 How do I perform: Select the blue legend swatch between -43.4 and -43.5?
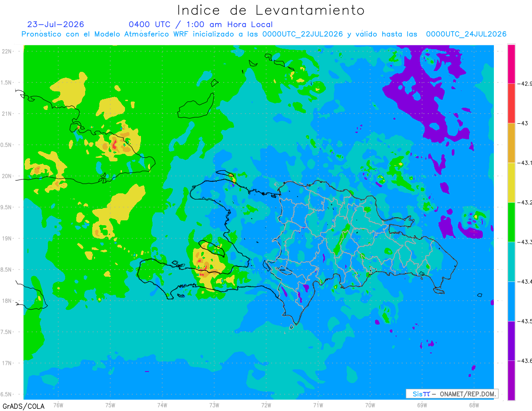point(511,301)
